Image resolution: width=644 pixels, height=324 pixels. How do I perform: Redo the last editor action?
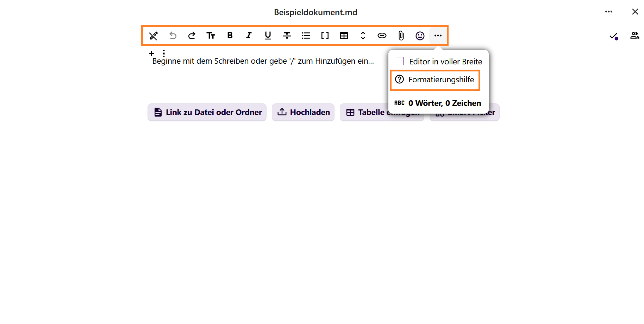(x=192, y=36)
